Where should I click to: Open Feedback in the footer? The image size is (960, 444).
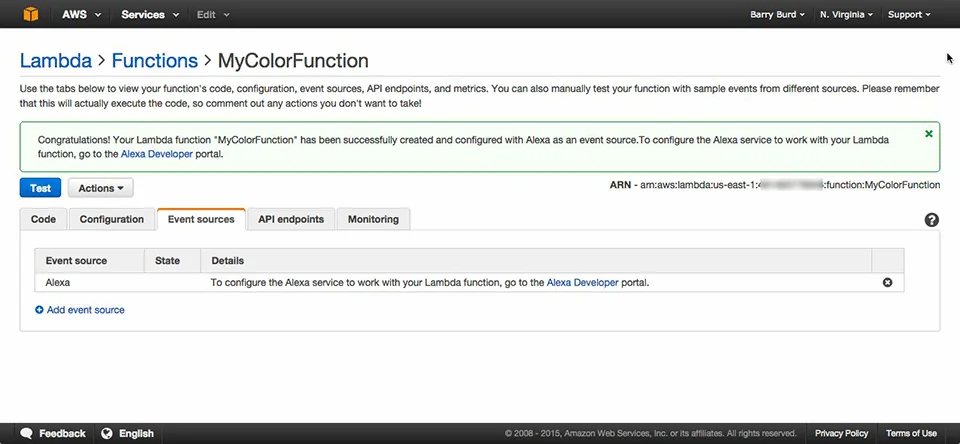point(62,434)
